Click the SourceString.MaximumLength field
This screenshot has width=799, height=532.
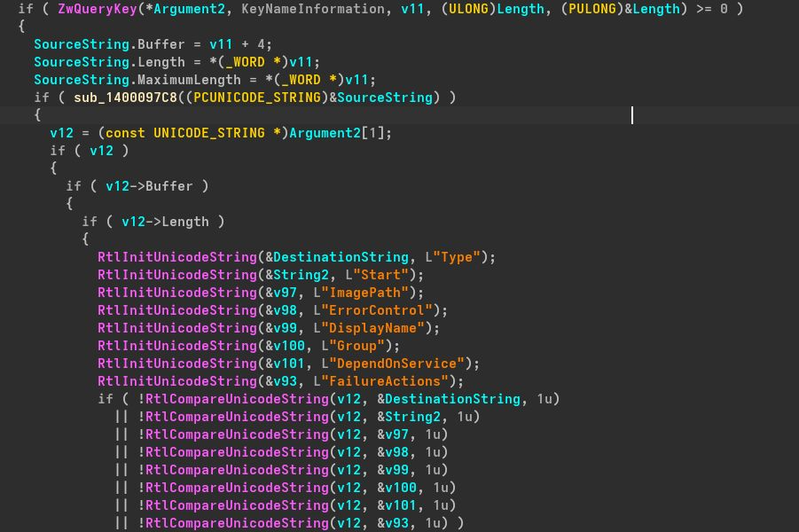(x=137, y=80)
